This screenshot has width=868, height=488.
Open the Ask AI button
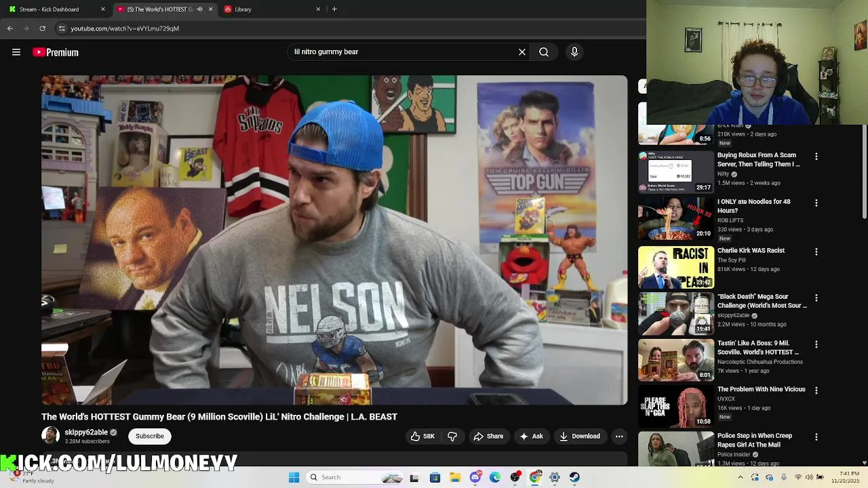pos(532,436)
